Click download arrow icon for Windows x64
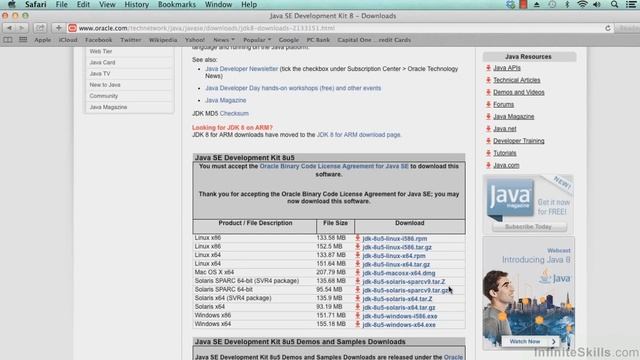 point(358,324)
